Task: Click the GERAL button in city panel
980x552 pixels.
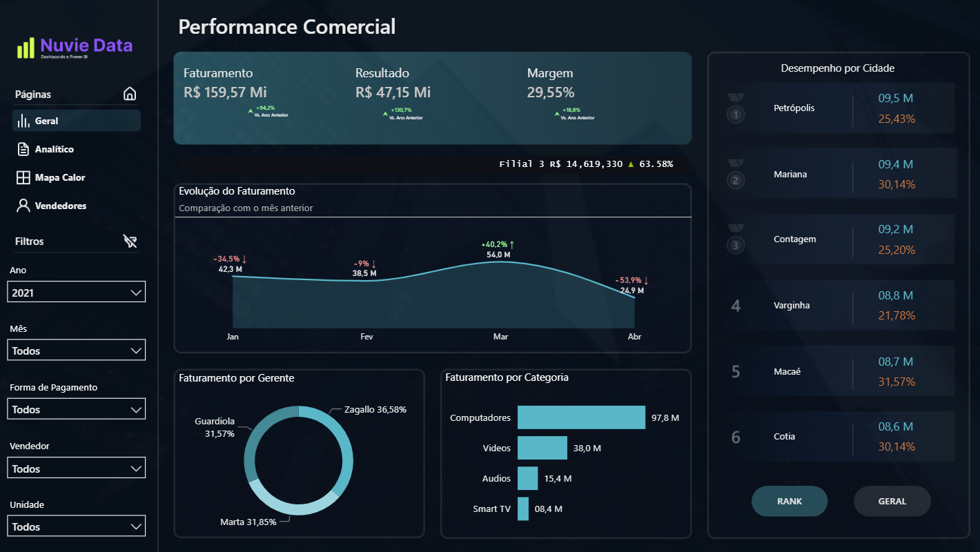Action: pyautogui.click(x=892, y=501)
